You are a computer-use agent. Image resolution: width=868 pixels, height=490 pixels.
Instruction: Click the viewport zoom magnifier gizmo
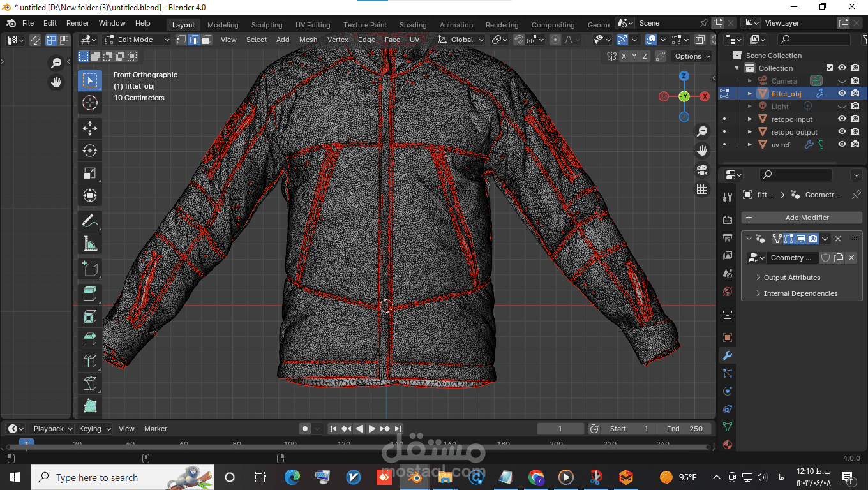[x=702, y=131]
